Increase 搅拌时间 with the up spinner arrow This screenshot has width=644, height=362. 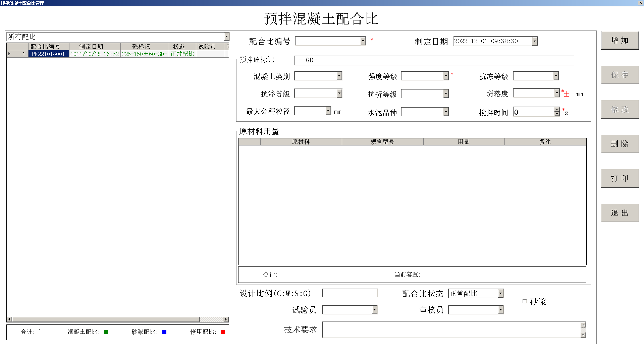coord(557,110)
